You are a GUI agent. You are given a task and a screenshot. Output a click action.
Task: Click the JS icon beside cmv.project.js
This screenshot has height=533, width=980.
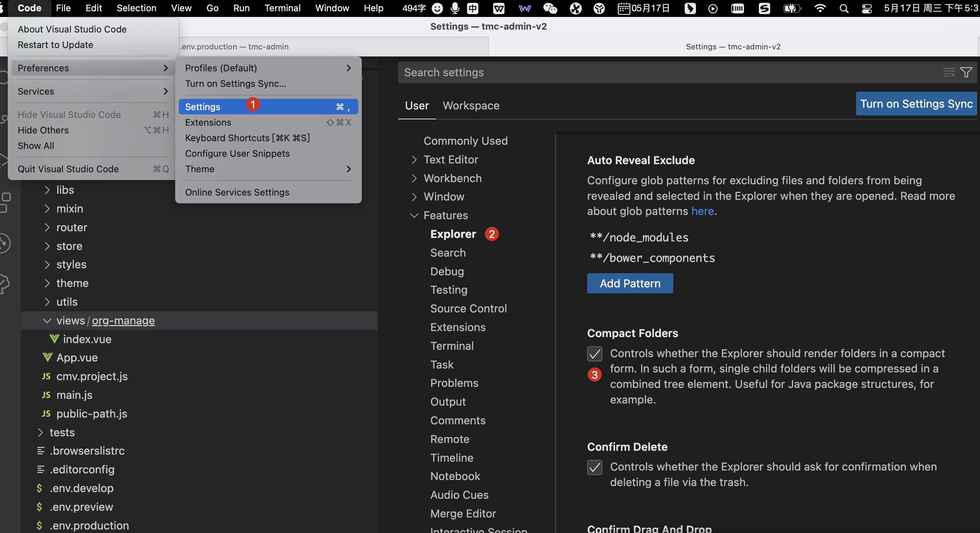46,376
